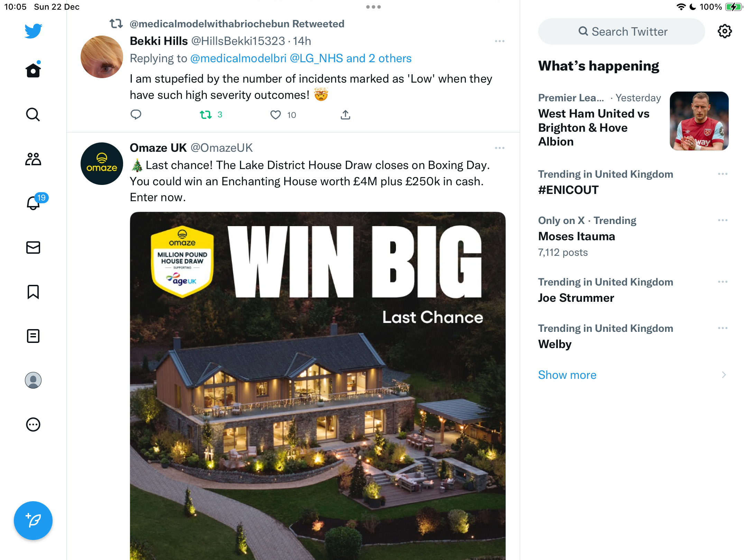747x560 pixels.
Task: Expand options for #ENICOUT trend
Action: pos(723,174)
